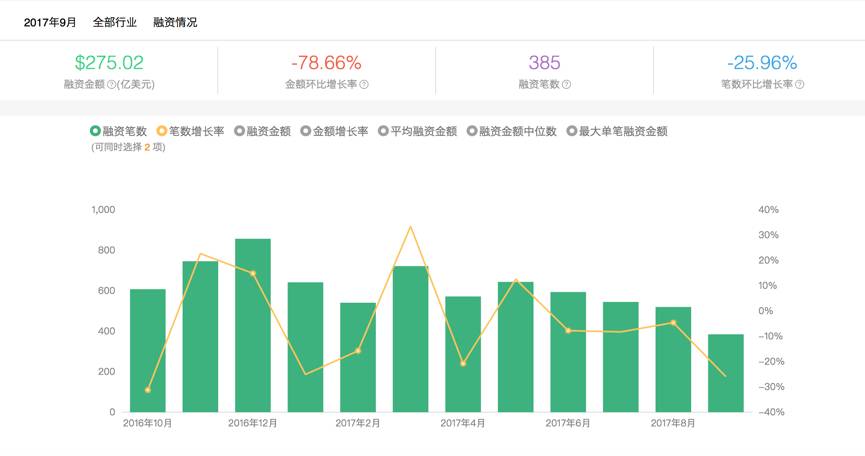Click line point on 2017年4月 bar
Image resolution: width=865 pixels, height=456 pixels.
463,363
